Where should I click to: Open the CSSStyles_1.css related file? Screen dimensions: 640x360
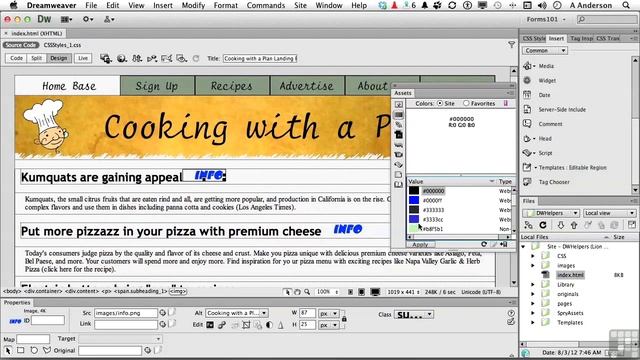click(x=62, y=45)
